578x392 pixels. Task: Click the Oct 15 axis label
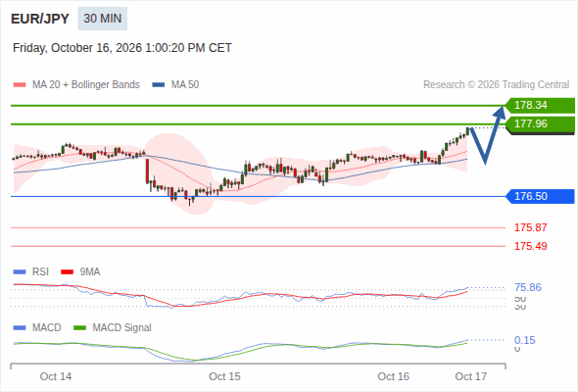(x=224, y=376)
